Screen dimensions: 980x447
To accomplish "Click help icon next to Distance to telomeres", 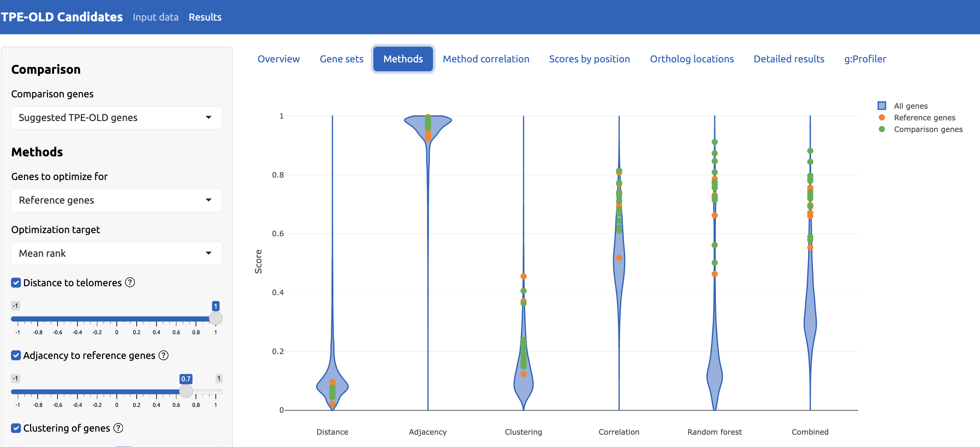I will point(130,282).
